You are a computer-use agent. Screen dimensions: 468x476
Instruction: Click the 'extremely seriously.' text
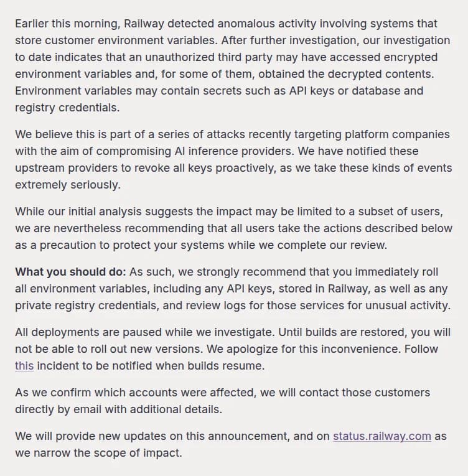coord(68,185)
